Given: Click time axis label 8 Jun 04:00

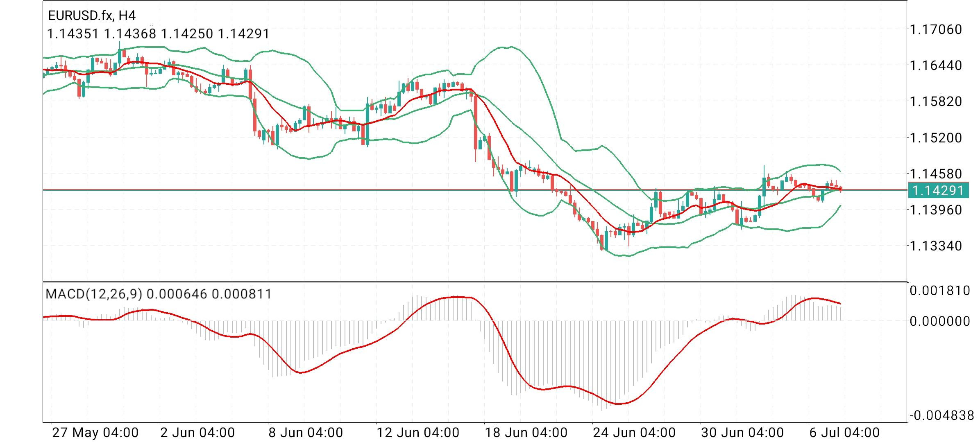Looking at the screenshot, I should tap(306, 433).
